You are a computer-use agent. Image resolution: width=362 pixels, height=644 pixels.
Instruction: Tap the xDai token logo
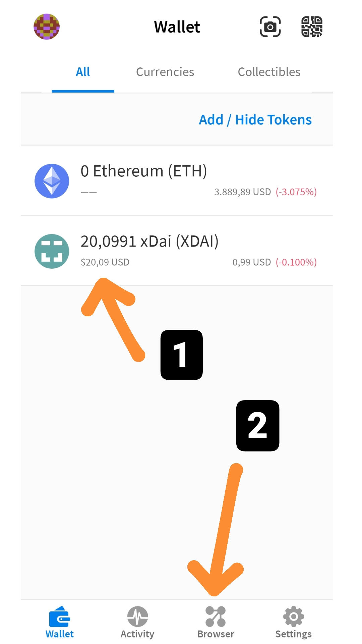pos(52,251)
